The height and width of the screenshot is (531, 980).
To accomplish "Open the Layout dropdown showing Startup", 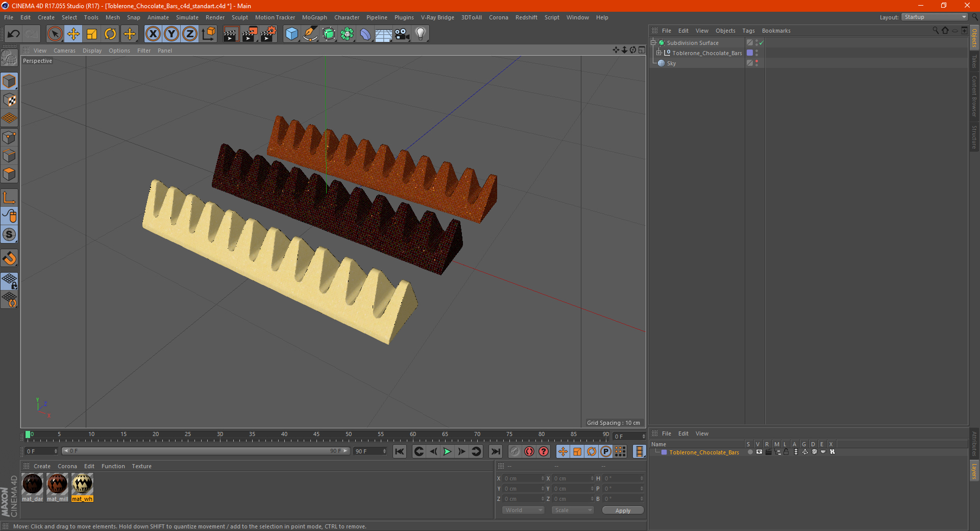I will tap(935, 17).
